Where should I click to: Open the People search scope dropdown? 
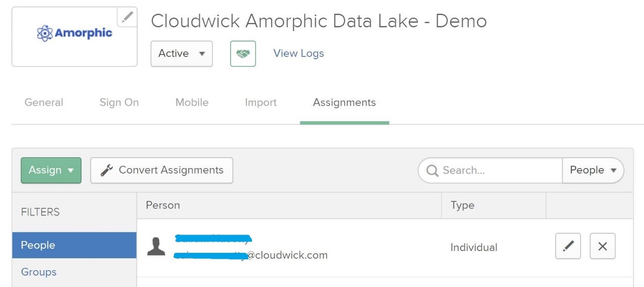tap(593, 170)
